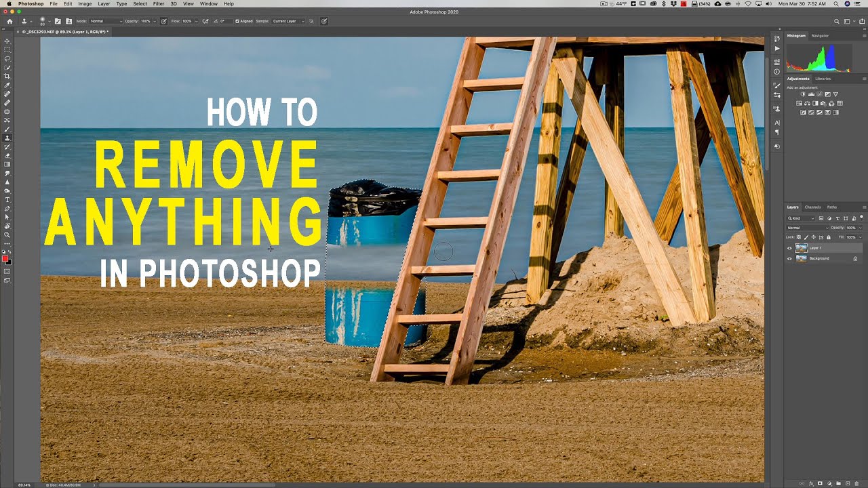Image resolution: width=868 pixels, height=488 pixels.
Task: Select the Path Selection tool
Action: pos(7,217)
